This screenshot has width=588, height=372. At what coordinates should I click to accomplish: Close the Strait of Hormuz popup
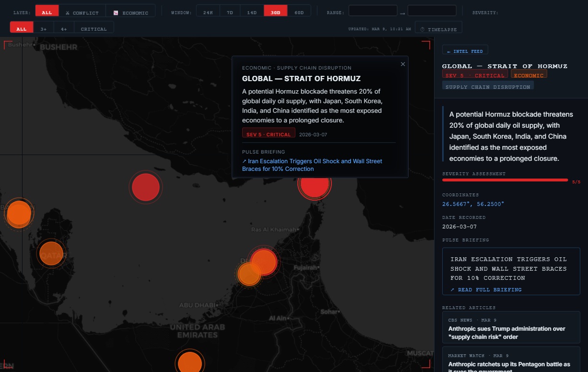point(403,64)
